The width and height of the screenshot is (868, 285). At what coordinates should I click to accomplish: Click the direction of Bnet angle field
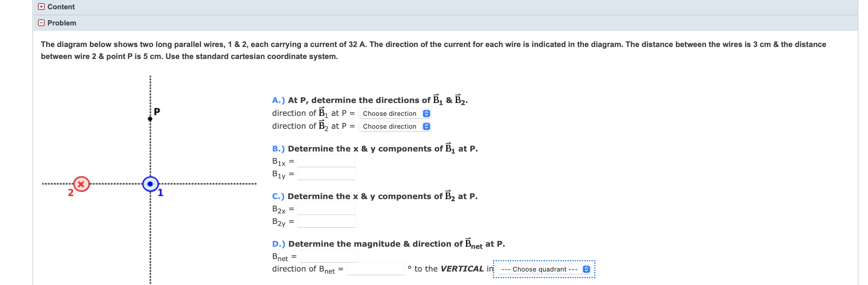(x=375, y=269)
